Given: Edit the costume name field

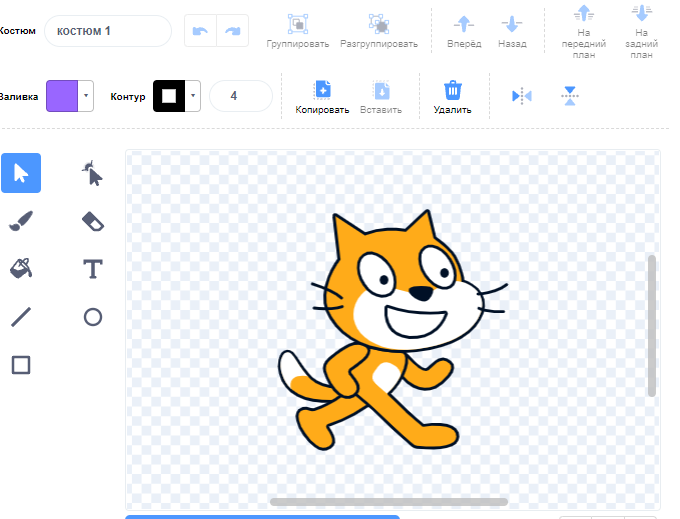Looking at the screenshot, I should tap(107, 31).
